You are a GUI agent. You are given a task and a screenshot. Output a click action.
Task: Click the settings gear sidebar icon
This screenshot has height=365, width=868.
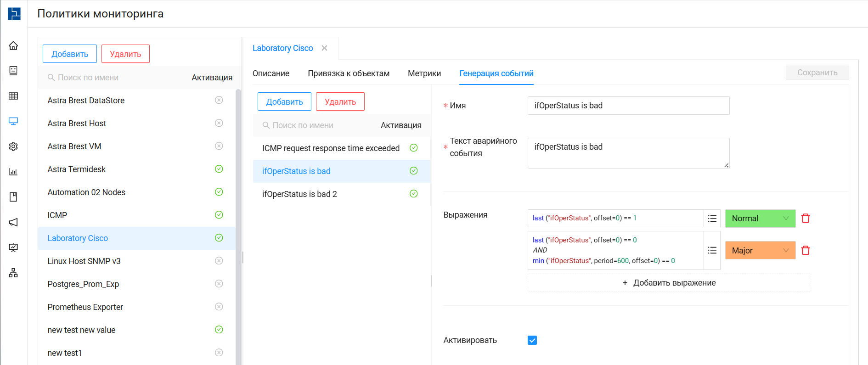coord(13,146)
